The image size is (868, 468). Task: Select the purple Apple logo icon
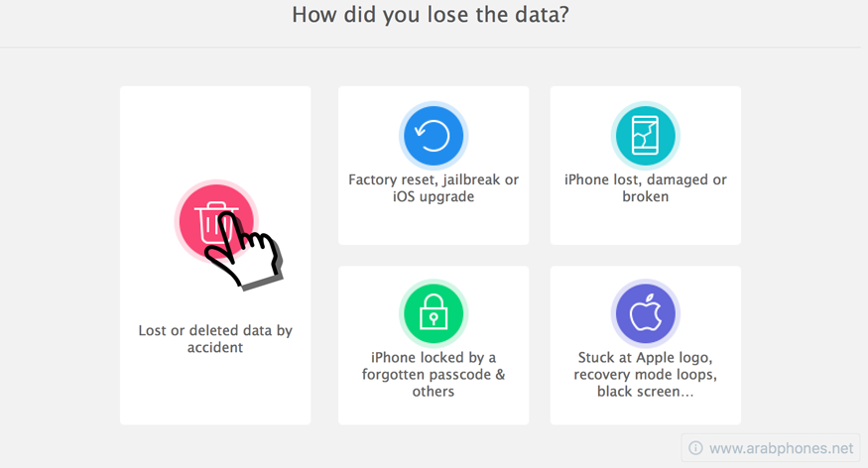646,313
